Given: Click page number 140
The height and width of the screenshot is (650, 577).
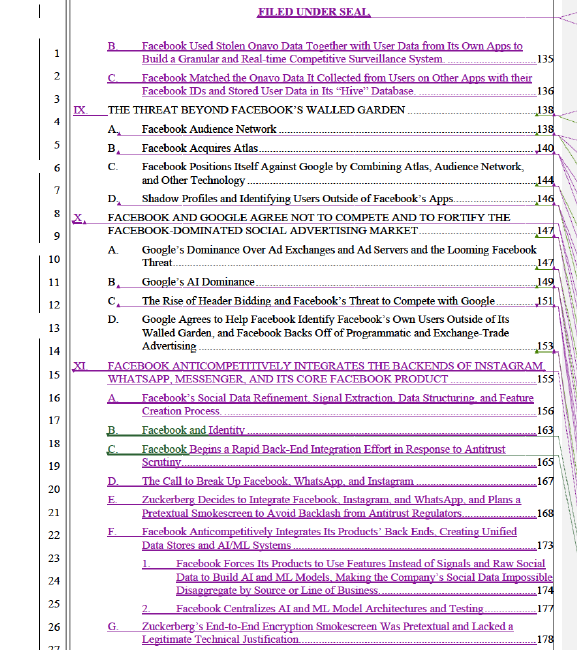Looking at the screenshot, I should pos(545,148).
